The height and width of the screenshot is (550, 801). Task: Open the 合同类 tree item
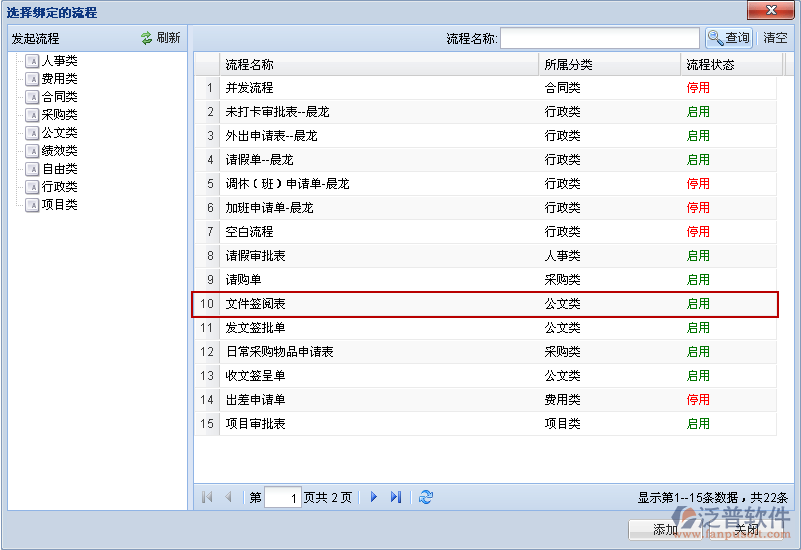pos(59,97)
